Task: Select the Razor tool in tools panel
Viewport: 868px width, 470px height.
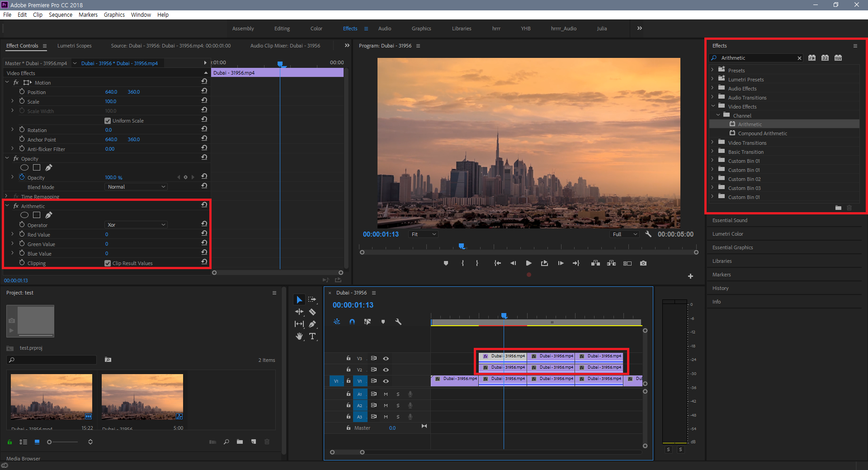Action: [x=312, y=312]
